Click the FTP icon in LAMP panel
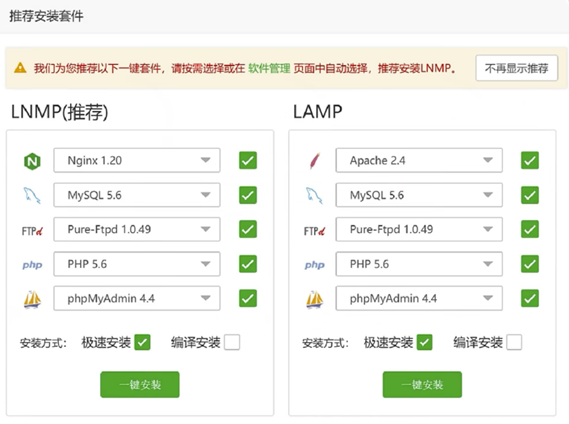Image resolution: width=569 pixels, height=424 pixels. click(x=314, y=231)
